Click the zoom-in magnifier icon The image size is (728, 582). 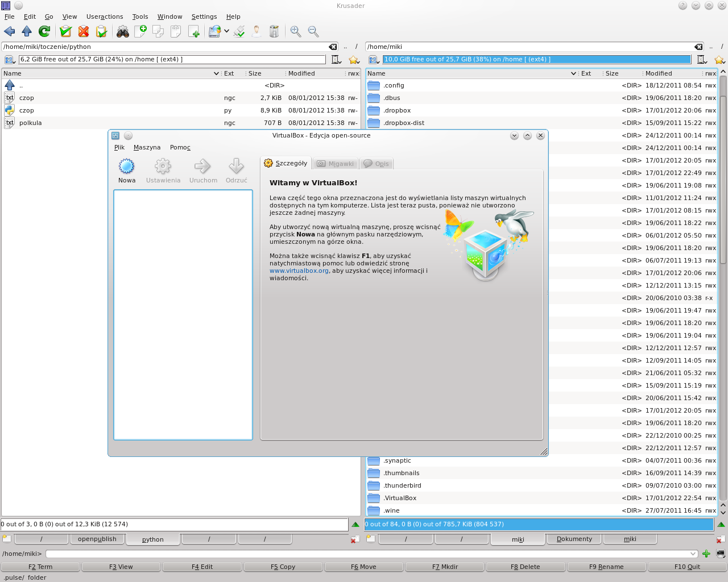coord(296,31)
